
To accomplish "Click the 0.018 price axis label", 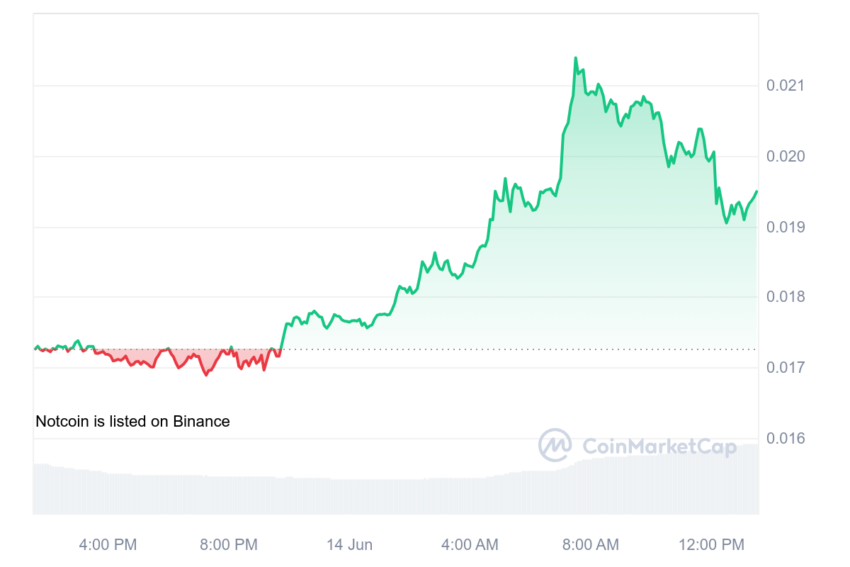I will 785,297.
